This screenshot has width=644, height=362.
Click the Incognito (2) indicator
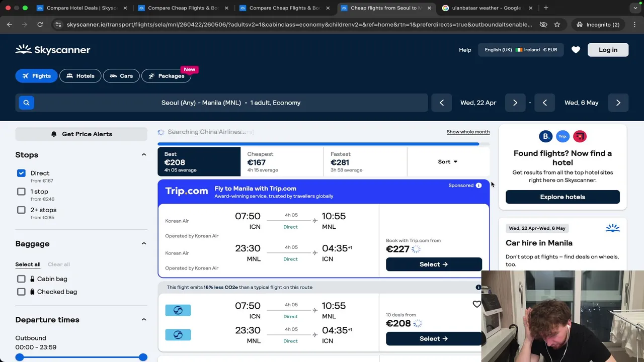click(597, 24)
